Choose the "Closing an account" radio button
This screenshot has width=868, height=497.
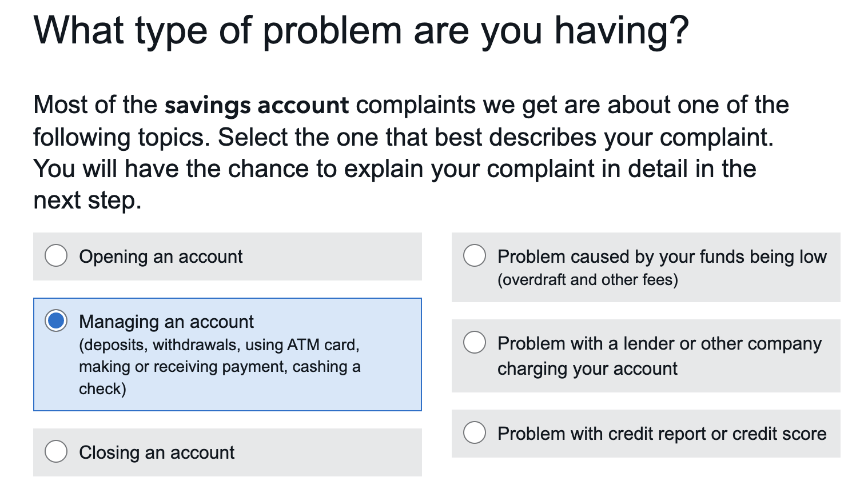(x=56, y=451)
